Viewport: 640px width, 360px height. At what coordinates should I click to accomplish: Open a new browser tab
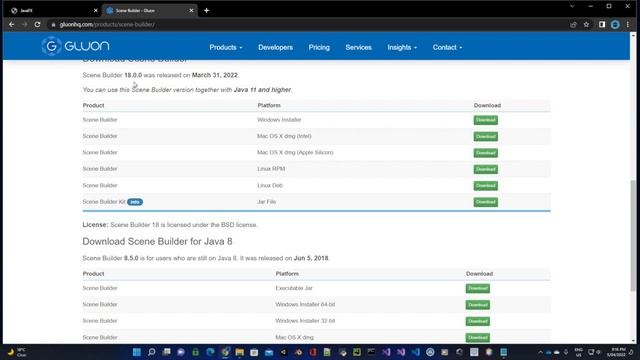207,11
